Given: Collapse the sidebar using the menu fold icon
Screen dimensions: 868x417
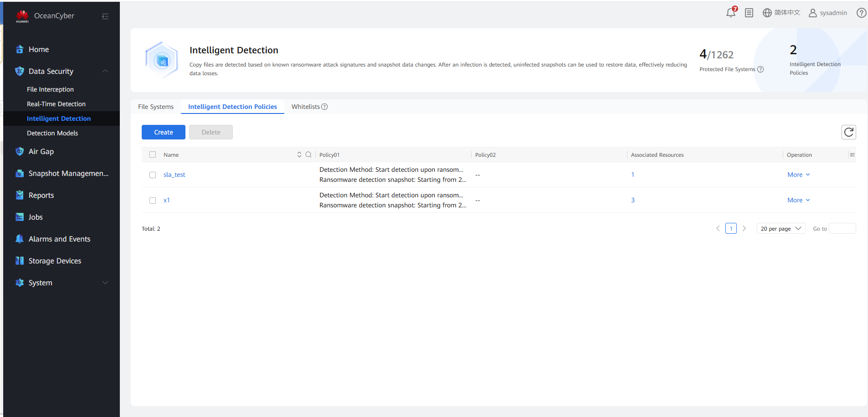Looking at the screenshot, I should 105,16.
